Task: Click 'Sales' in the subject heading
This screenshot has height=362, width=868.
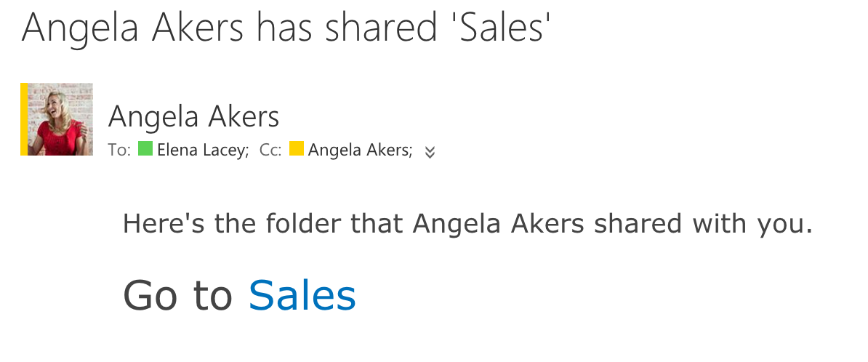Action: tap(504, 28)
